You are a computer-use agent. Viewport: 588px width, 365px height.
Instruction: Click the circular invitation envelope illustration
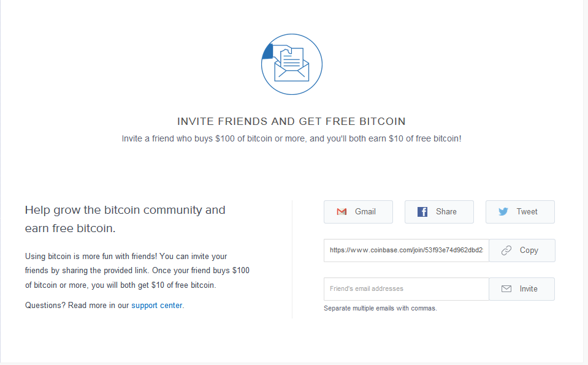tap(292, 64)
